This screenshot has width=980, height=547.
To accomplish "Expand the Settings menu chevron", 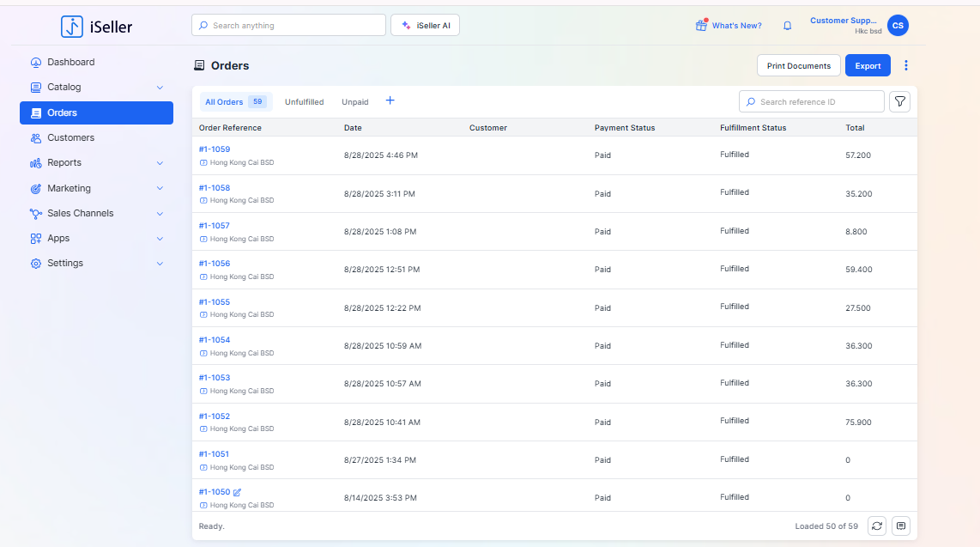I will 160,264.
